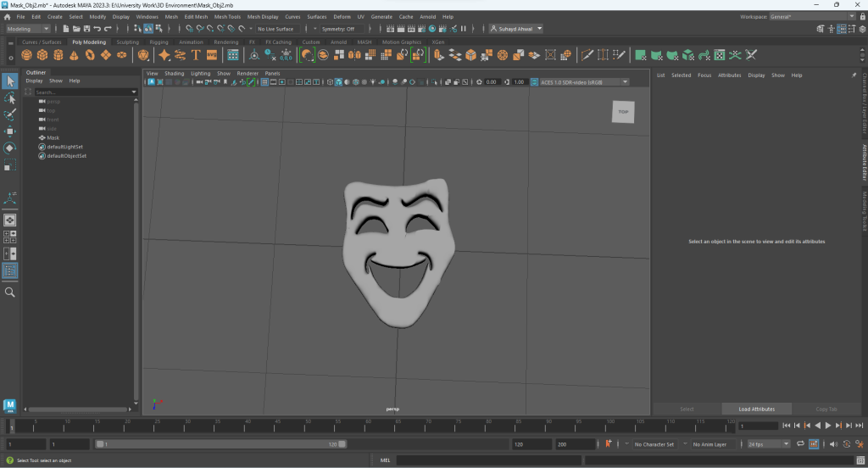Select the Move tool in the toolbox
This screenshot has width=868, height=468.
(10, 131)
